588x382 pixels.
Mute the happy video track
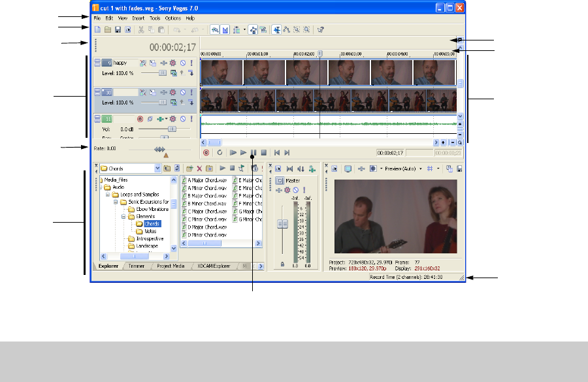183,63
